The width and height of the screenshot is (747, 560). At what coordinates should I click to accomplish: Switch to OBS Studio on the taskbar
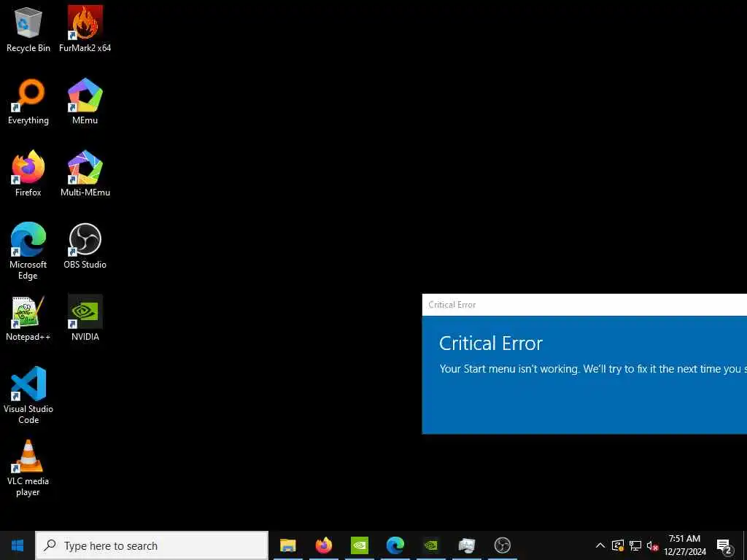click(x=502, y=545)
